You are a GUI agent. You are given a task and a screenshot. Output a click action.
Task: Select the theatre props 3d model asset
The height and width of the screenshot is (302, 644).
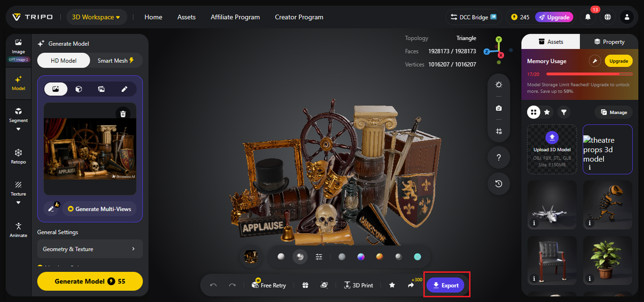(608, 149)
